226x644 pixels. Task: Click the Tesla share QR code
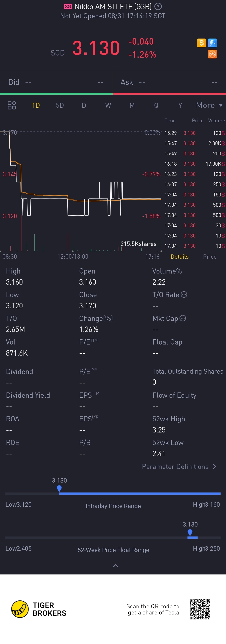click(200, 609)
